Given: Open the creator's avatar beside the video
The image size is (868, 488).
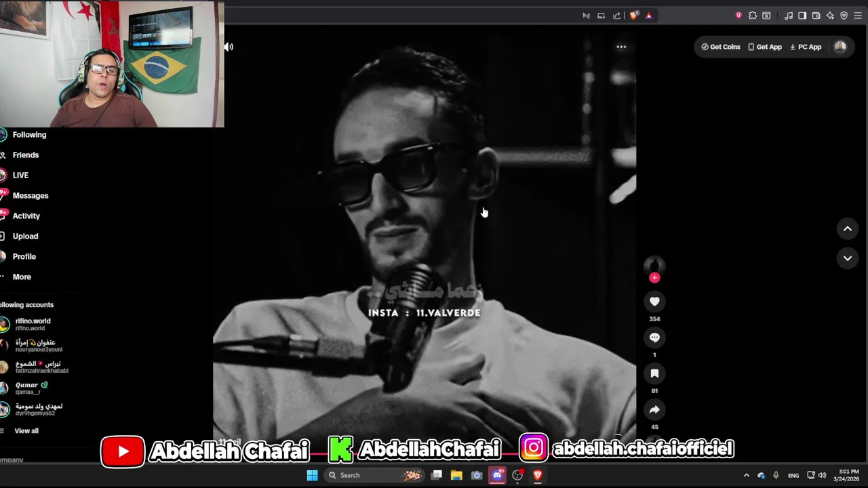Looking at the screenshot, I should point(654,265).
